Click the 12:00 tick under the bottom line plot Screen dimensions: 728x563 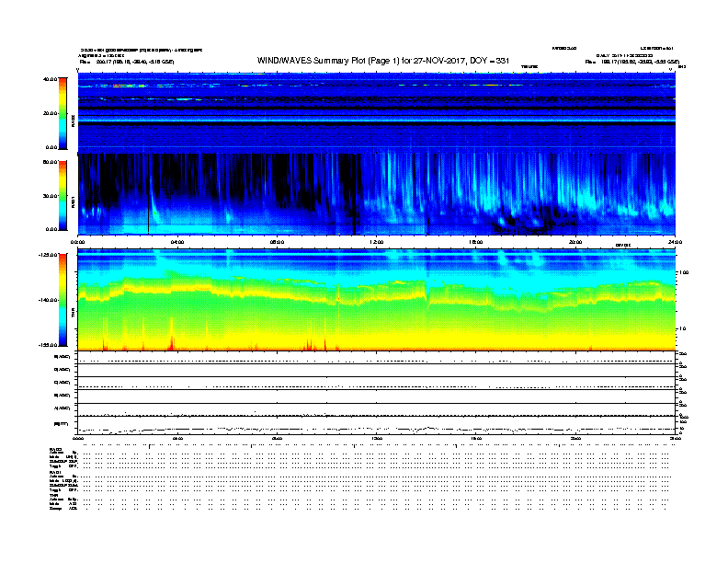[377, 438]
